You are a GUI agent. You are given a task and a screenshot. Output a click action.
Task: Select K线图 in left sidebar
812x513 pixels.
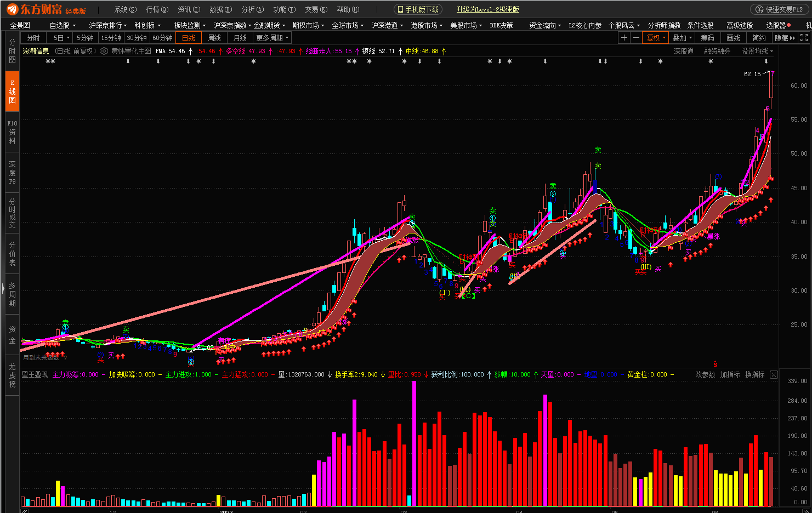12,92
